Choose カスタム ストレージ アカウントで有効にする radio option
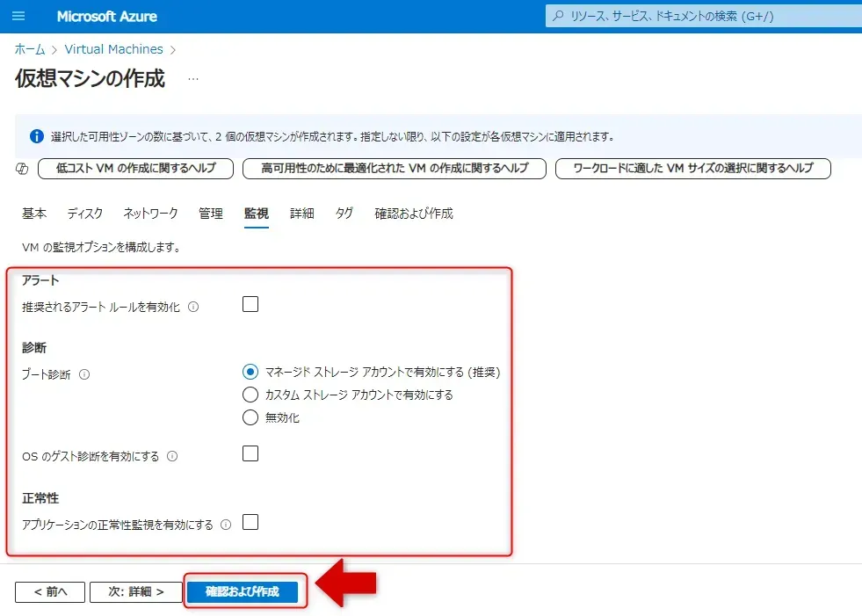Viewport: 862px width, 616px height. (250, 395)
